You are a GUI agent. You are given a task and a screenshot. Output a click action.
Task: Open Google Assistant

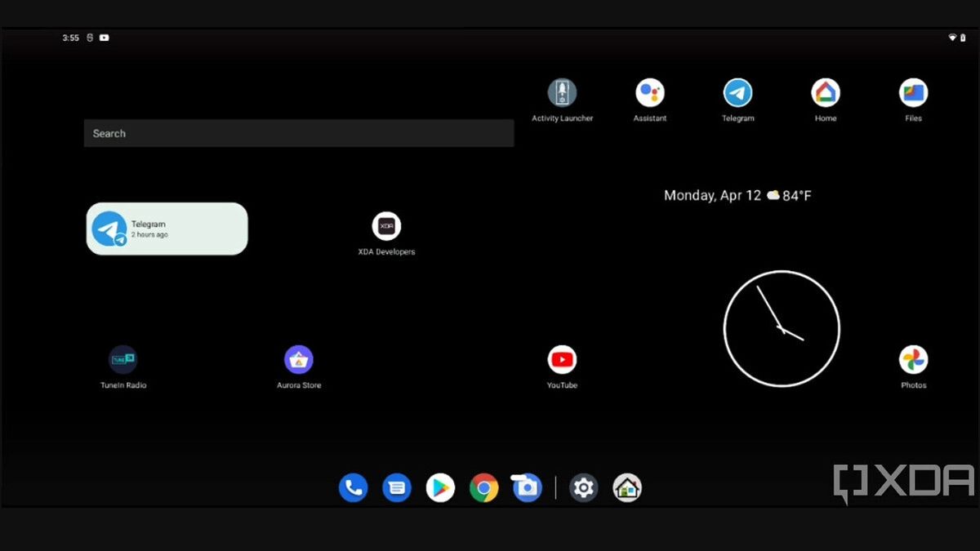pyautogui.click(x=649, y=92)
